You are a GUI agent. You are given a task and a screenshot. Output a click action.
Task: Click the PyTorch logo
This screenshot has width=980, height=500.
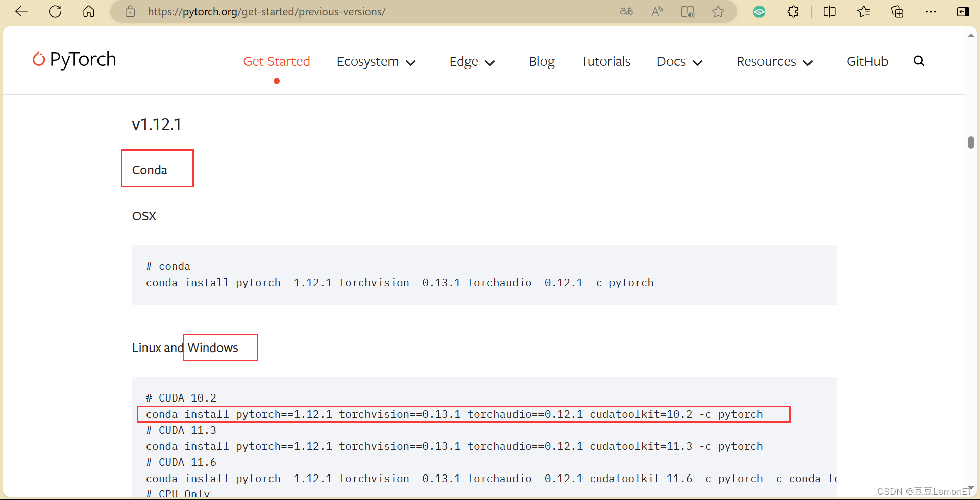(75, 60)
